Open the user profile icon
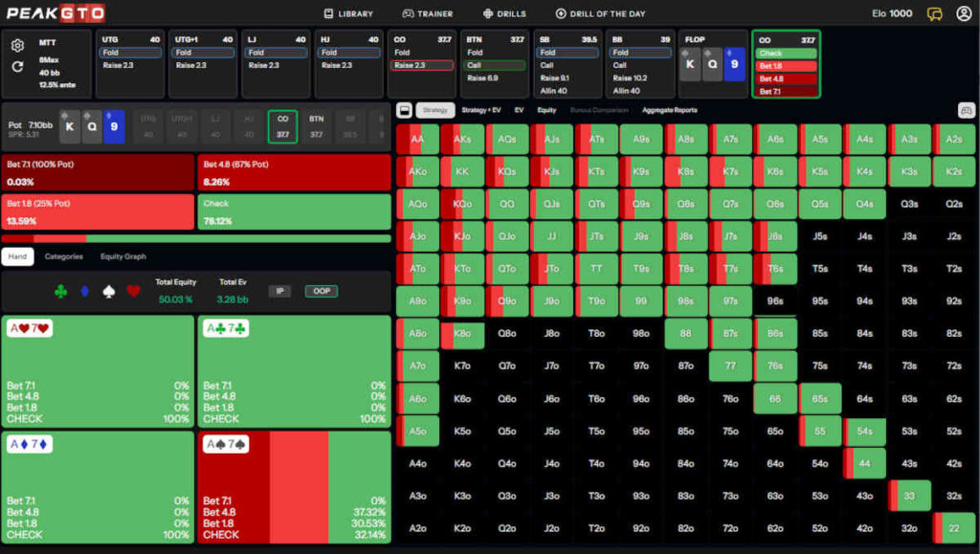The width and height of the screenshot is (980, 554). 964,13
